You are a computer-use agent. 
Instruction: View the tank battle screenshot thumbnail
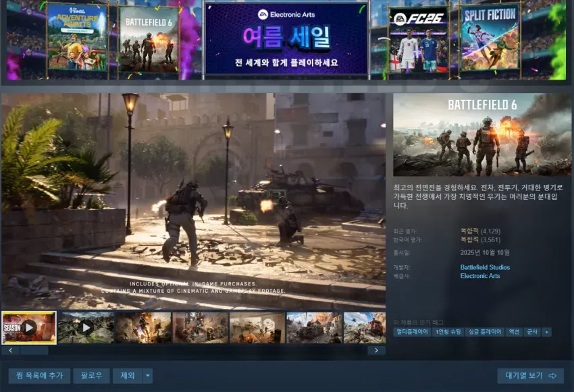coord(314,328)
